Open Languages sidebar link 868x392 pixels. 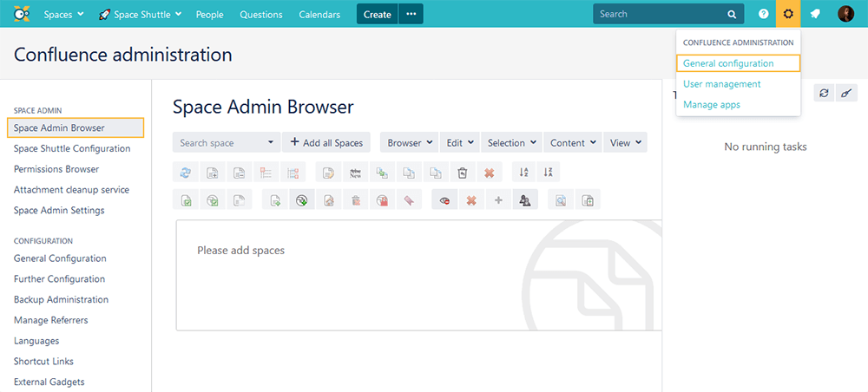tap(36, 341)
